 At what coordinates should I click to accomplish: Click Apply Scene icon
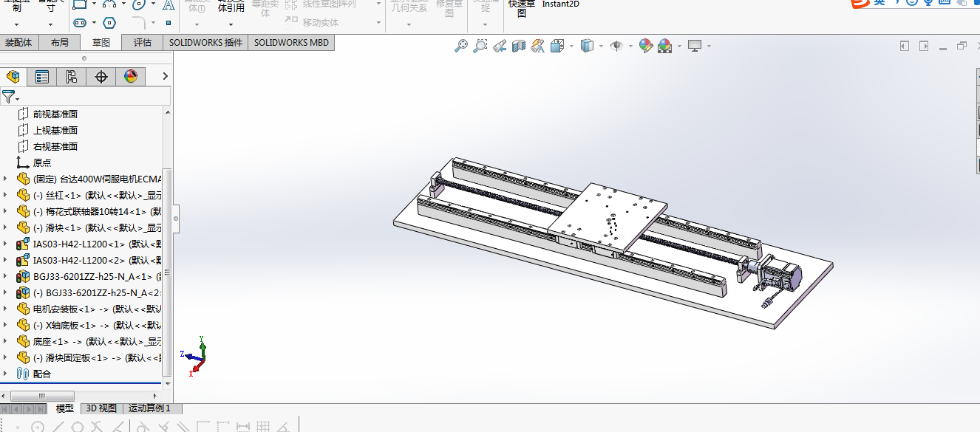coord(664,46)
